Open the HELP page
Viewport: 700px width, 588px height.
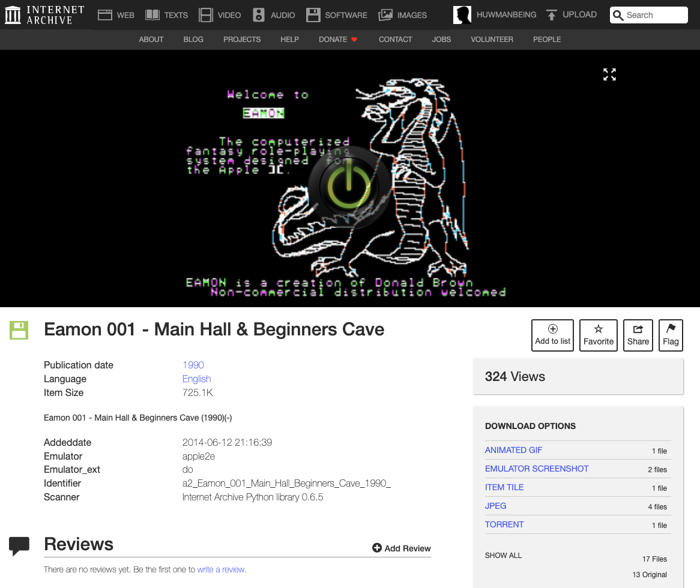pos(290,40)
